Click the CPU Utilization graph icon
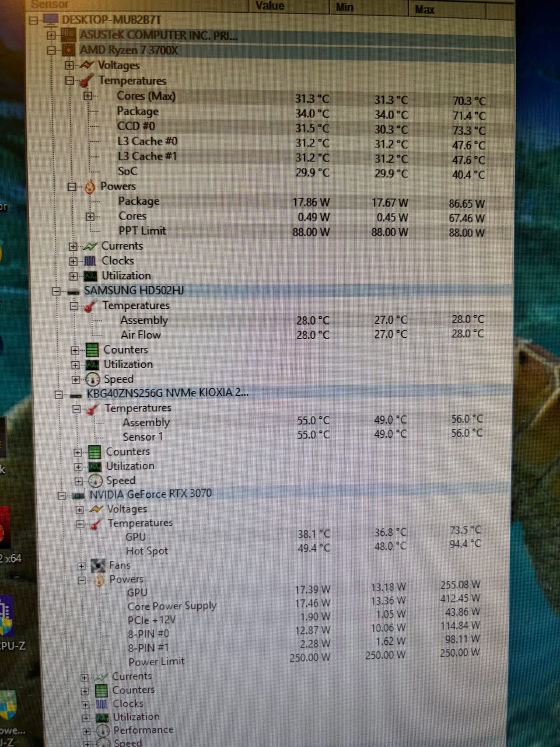 pos(90,276)
